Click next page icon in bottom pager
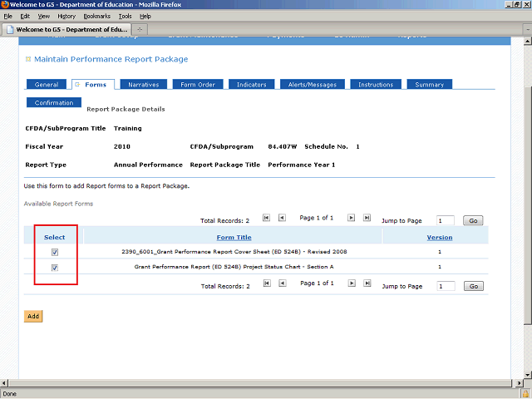Image resolution: width=532 pixels, height=399 pixels. coord(352,283)
